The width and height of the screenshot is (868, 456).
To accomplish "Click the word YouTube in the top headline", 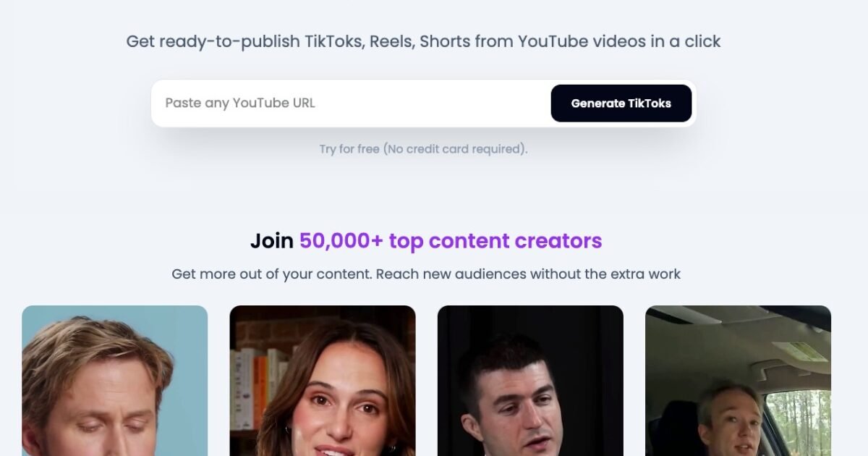I will pyautogui.click(x=553, y=41).
